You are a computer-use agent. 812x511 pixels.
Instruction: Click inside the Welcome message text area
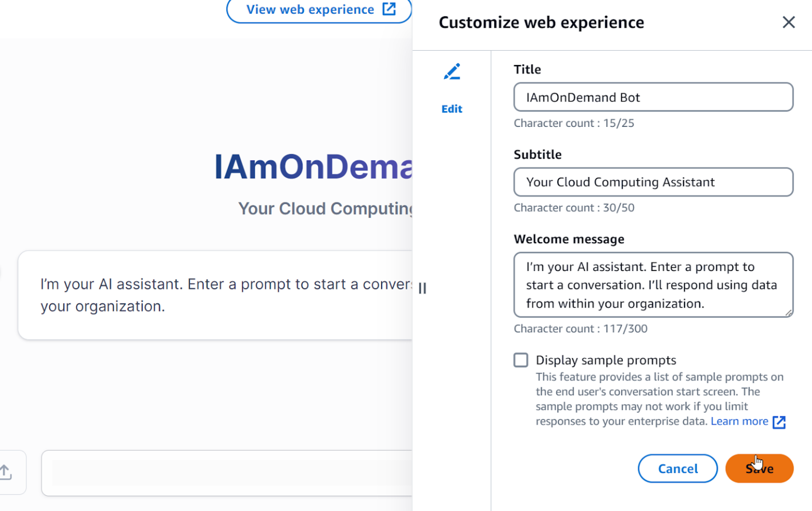pos(653,285)
